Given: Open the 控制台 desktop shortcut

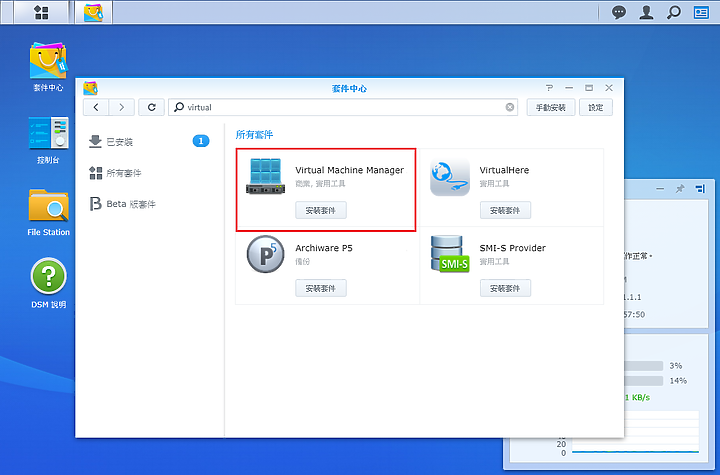Looking at the screenshot, I should click(48, 140).
